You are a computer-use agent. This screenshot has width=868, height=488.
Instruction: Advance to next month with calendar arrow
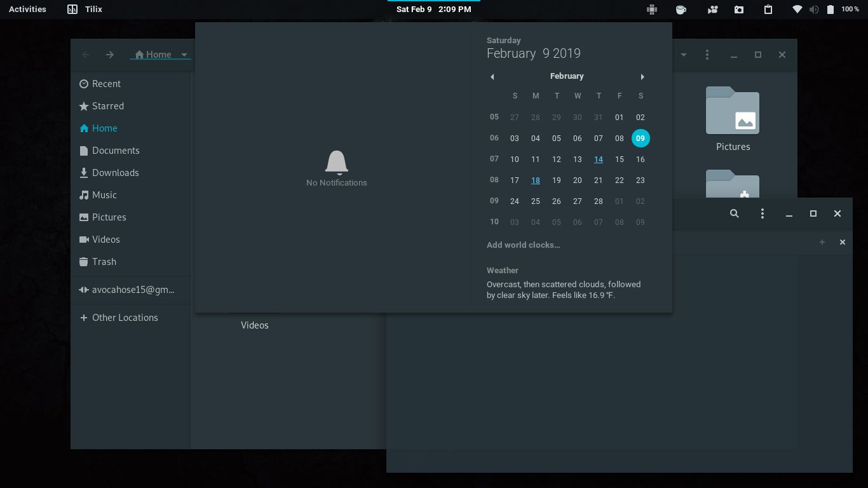(x=642, y=76)
